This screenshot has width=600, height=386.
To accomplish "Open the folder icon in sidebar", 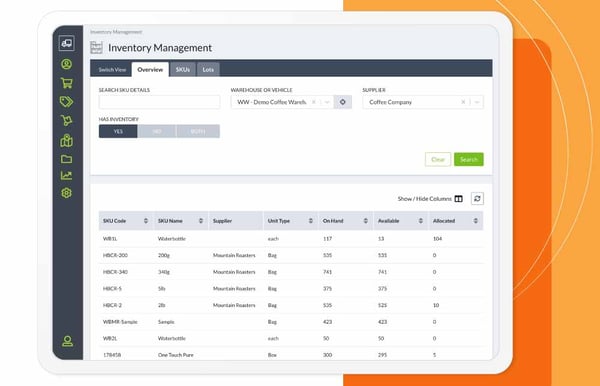I will 67,159.
